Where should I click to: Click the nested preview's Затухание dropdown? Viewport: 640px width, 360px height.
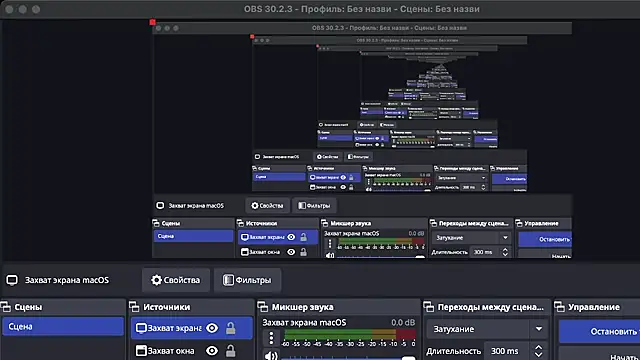(471, 238)
